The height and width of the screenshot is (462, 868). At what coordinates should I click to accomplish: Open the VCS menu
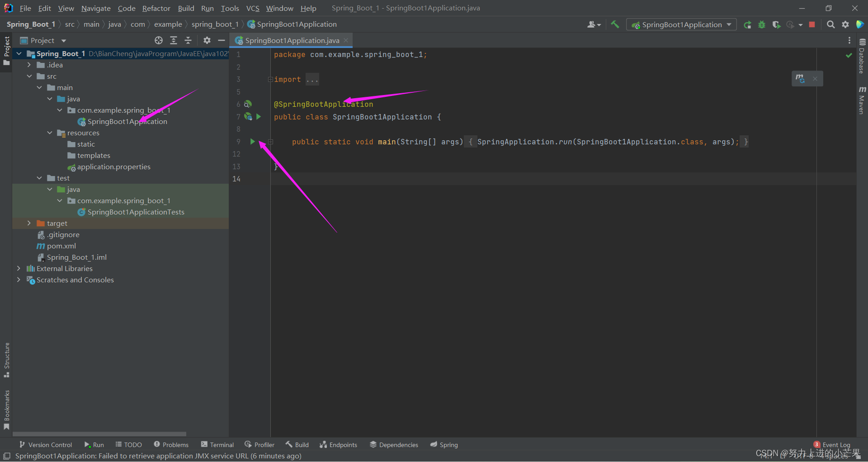(253, 8)
